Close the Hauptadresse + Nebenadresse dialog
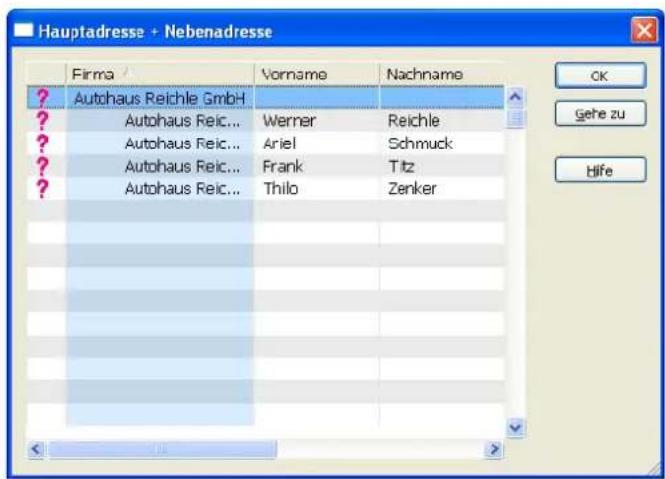Image resolution: width=665 pixels, height=479 pixels. click(644, 31)
